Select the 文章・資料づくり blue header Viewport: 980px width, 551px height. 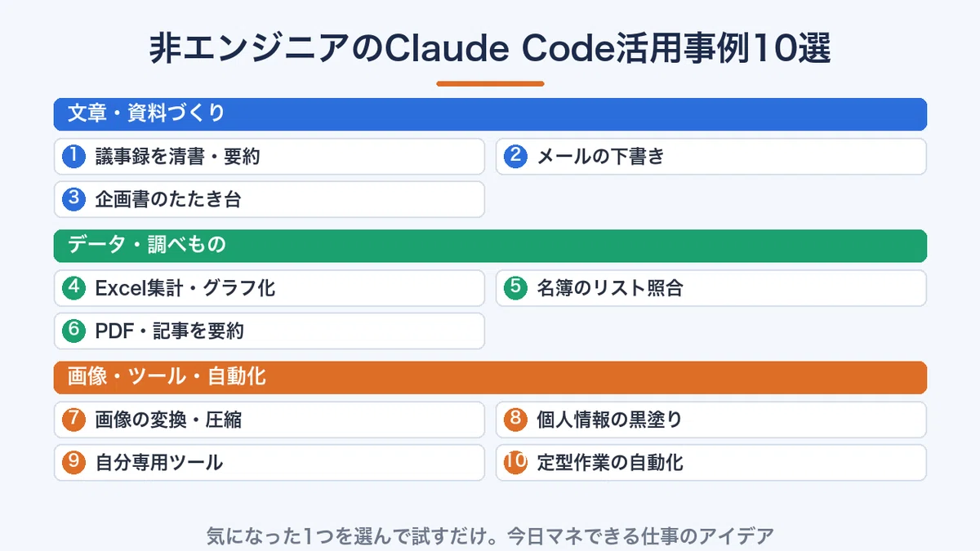tap(490, 114)
